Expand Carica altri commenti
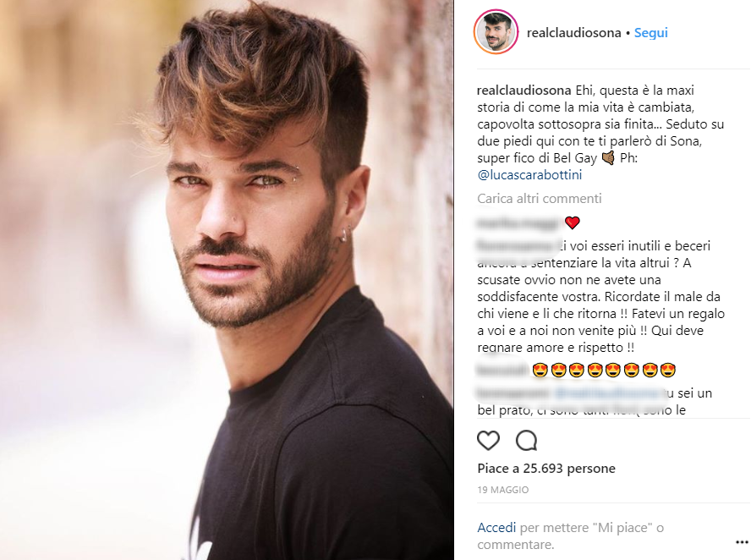The height and width of the screenshot is (560, 751). pyautogui.click(x=540, y=198)
